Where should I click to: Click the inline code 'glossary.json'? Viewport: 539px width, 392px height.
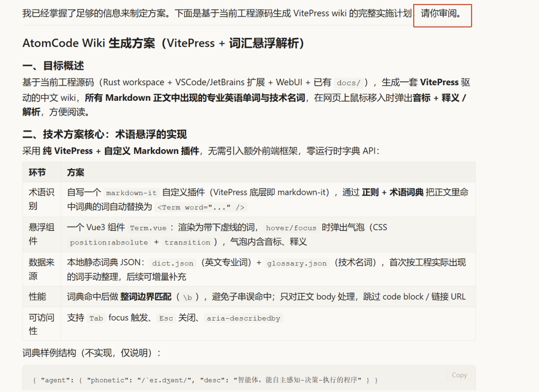[296, 263]
